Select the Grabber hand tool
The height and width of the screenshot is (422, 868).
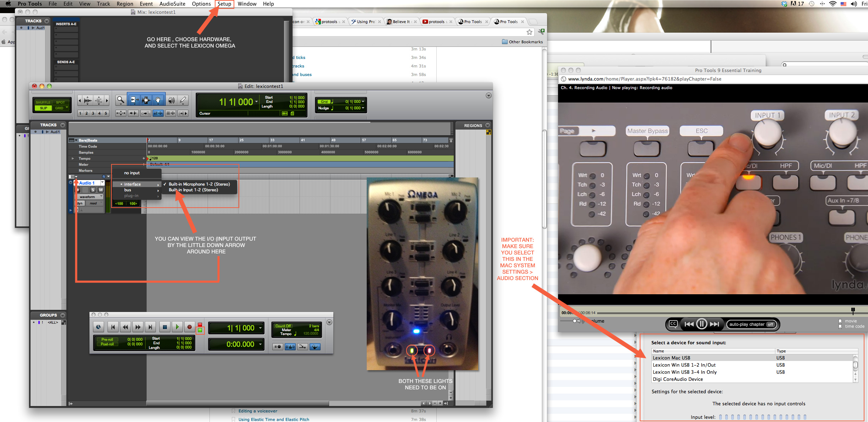coord(158,100)
